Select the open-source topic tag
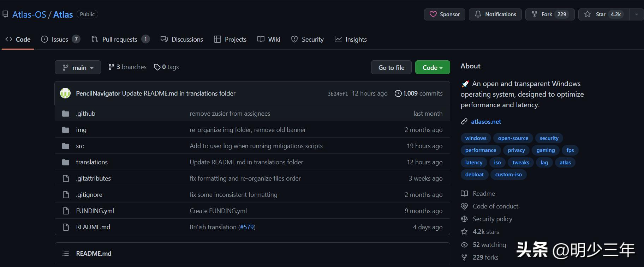The height and width of the screenshot is (267, 644). 513,138
